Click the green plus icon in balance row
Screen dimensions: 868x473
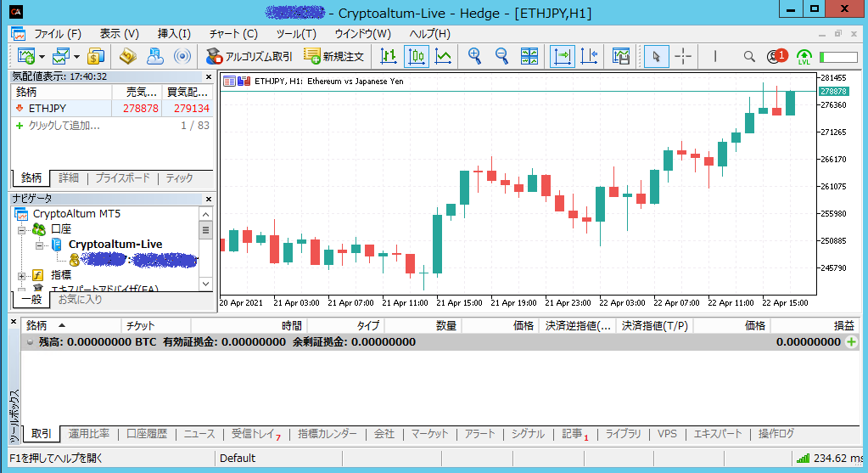851,341
